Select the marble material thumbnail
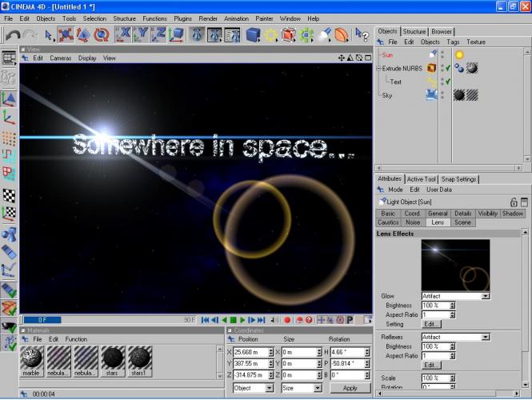Screen dimensions: 532x400 tap(30, 358)
